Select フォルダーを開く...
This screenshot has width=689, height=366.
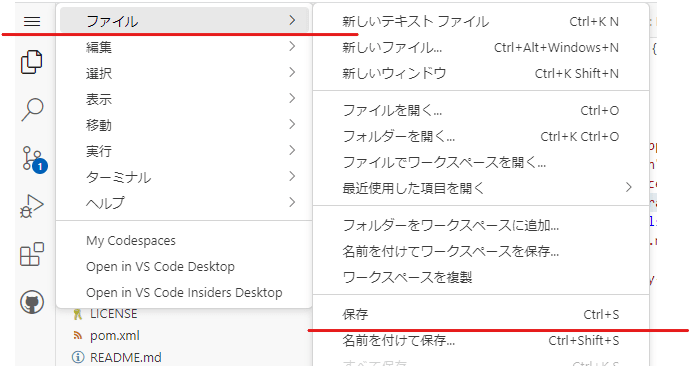[481, 137]
